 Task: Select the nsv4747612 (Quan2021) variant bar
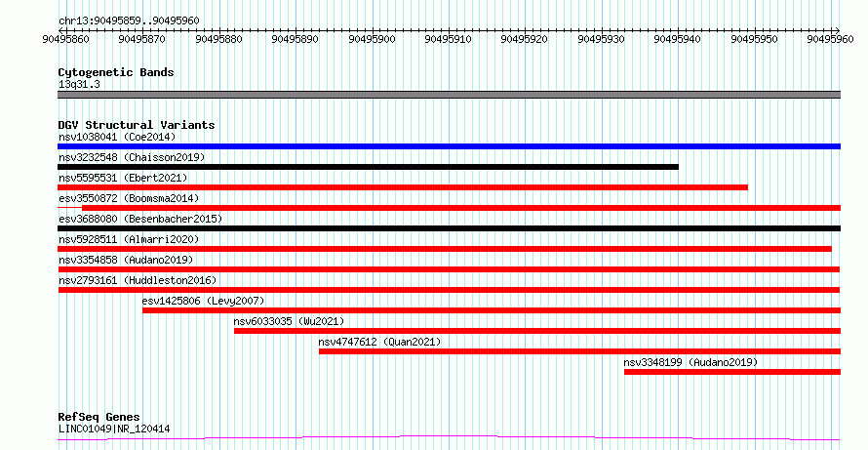pyautogui.click(x=579, y=351)
